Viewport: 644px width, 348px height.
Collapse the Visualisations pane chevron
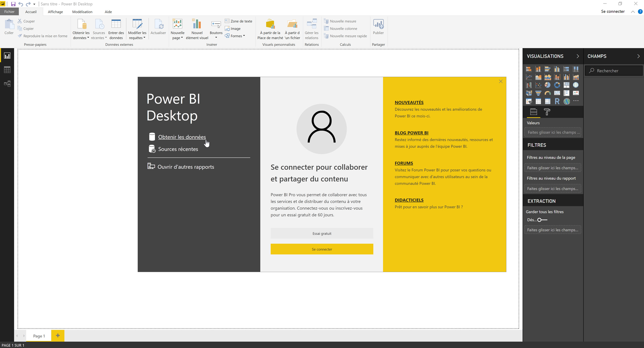578,56
